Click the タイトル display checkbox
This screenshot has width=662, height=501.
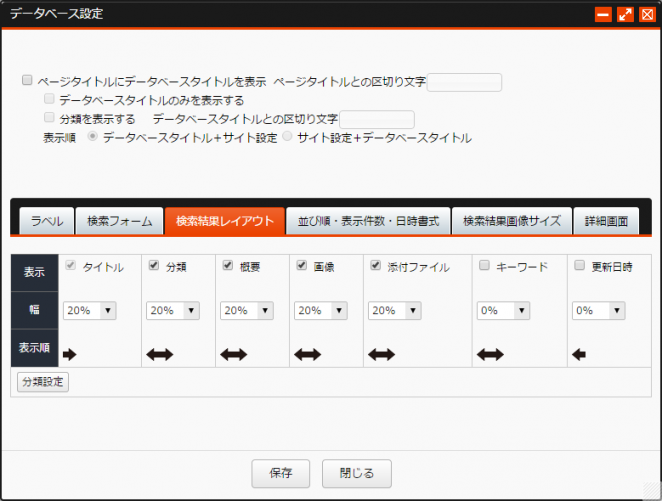[x=71, y=265]
